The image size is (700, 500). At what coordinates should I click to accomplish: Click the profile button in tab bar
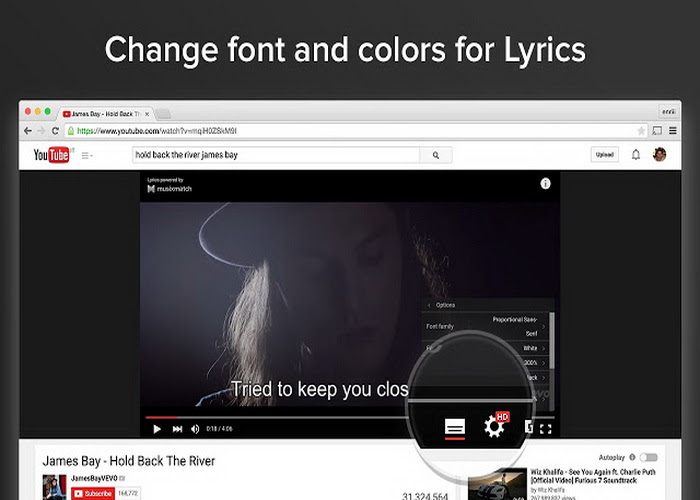coord(668,112)
